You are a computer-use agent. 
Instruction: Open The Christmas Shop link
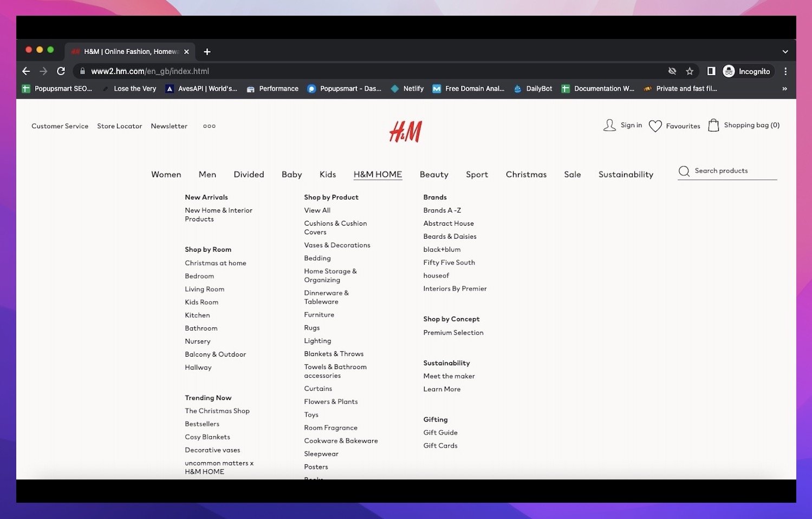point(217,411)
